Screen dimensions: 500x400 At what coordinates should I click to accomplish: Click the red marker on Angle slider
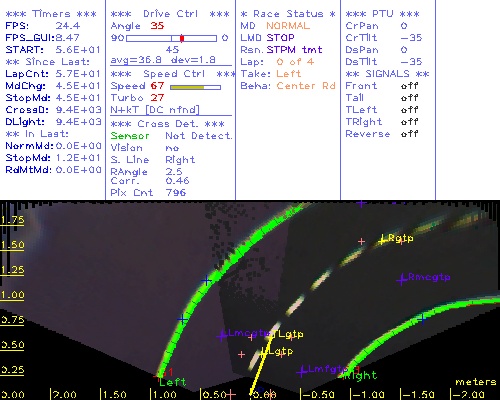[x=182, y=38]
